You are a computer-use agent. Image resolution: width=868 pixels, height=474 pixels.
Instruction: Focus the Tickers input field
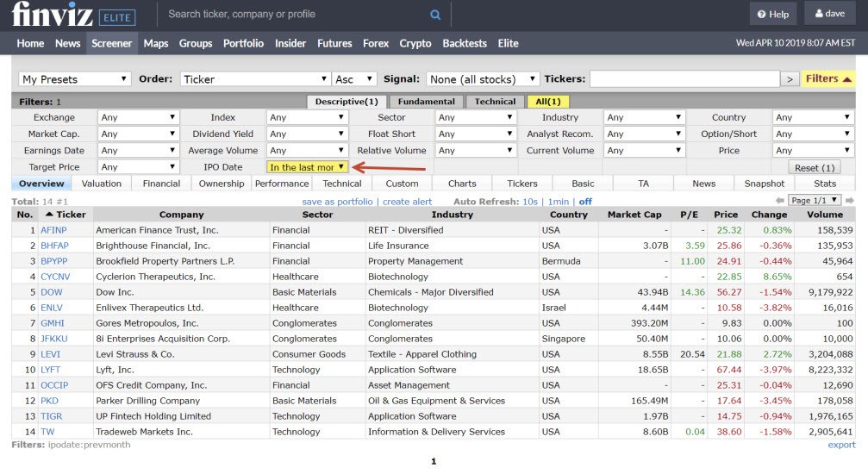pyautogui.click(x=684, y=79)
